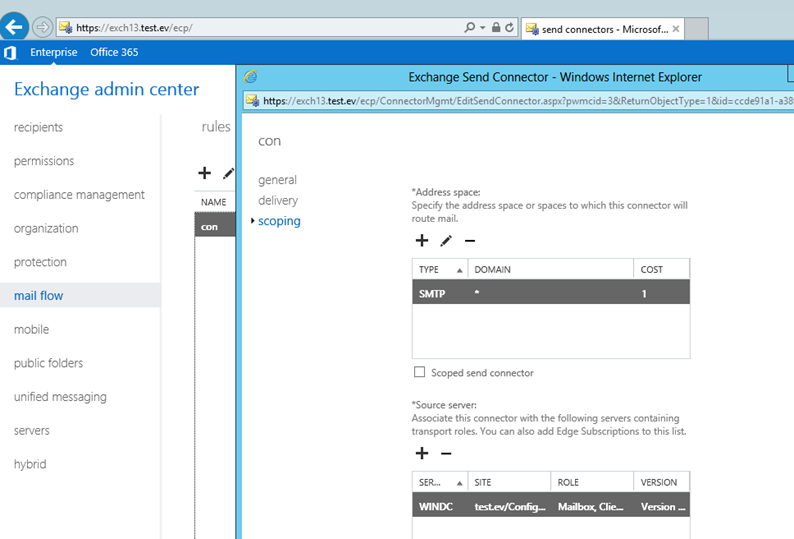Click the plus icon to add send connector
Image resolution: width=794 pixels, height=539 pixels.
click(205, 173)
